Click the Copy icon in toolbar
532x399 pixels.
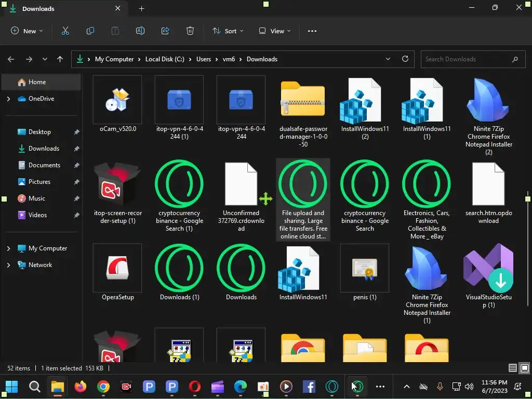90,31
